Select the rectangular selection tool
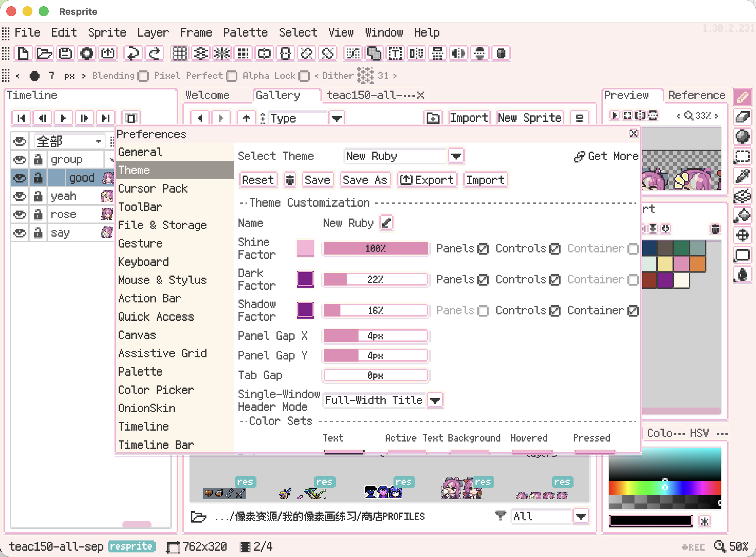This screenshot has height=557, width=756. tap(742, 156)
